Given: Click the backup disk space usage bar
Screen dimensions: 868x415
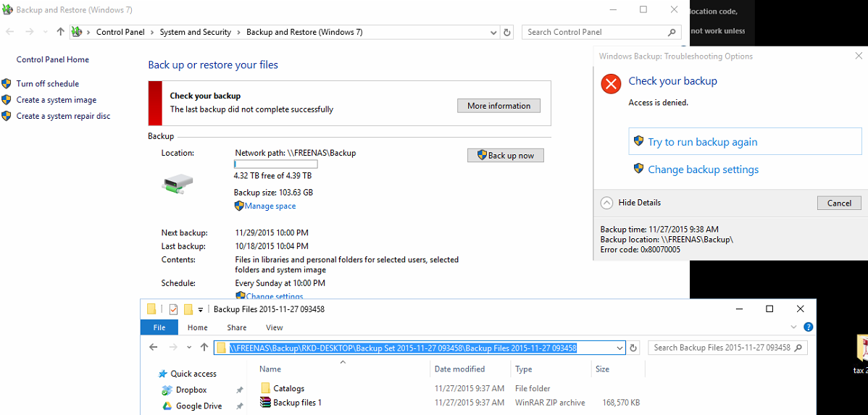Looking at the screenshot, I should [275, 164].
